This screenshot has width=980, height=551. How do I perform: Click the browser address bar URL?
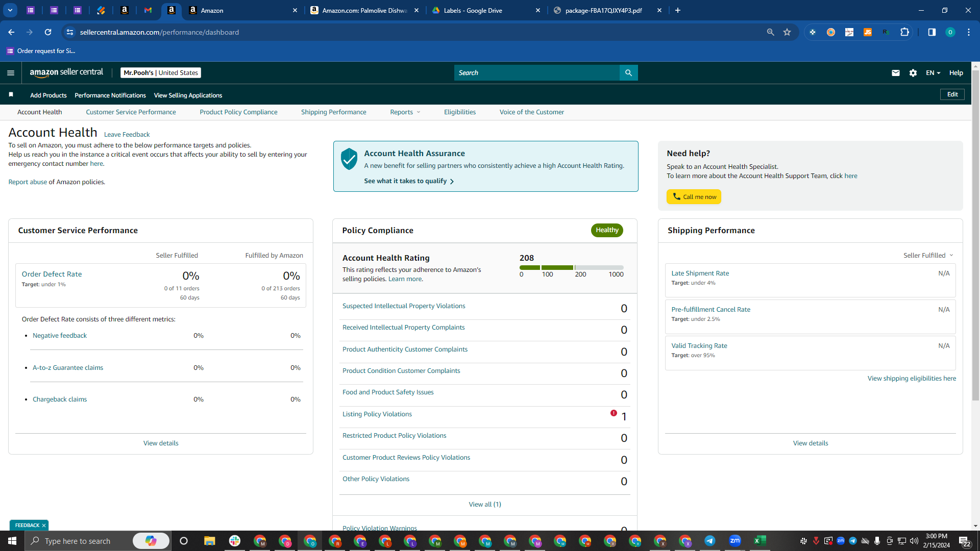159,32
